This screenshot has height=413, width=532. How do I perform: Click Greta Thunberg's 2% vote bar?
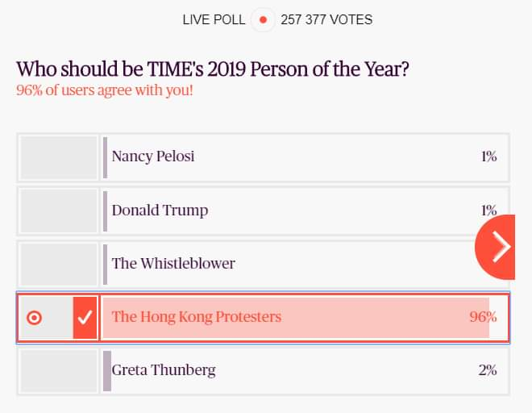[x=107, y=371]
